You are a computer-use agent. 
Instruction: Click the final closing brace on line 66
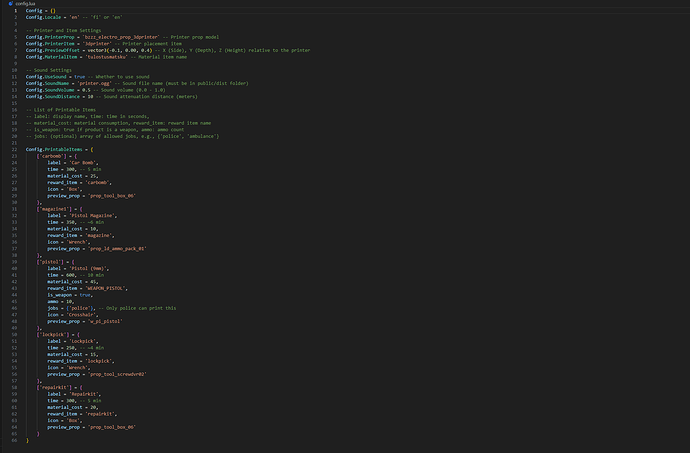pyautogui.click(x=27, y=440)
